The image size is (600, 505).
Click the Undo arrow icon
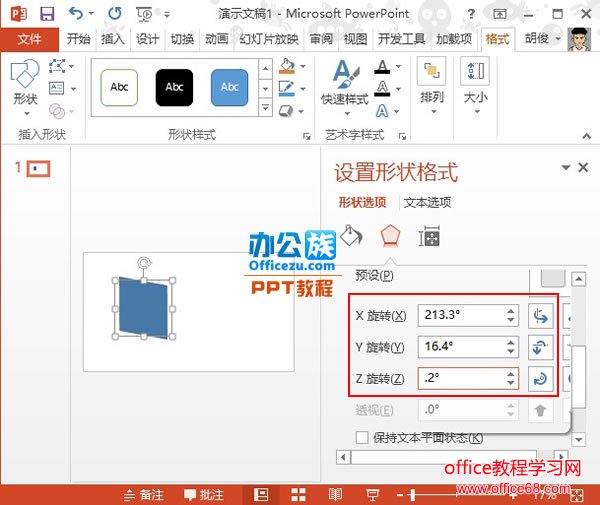76,13
